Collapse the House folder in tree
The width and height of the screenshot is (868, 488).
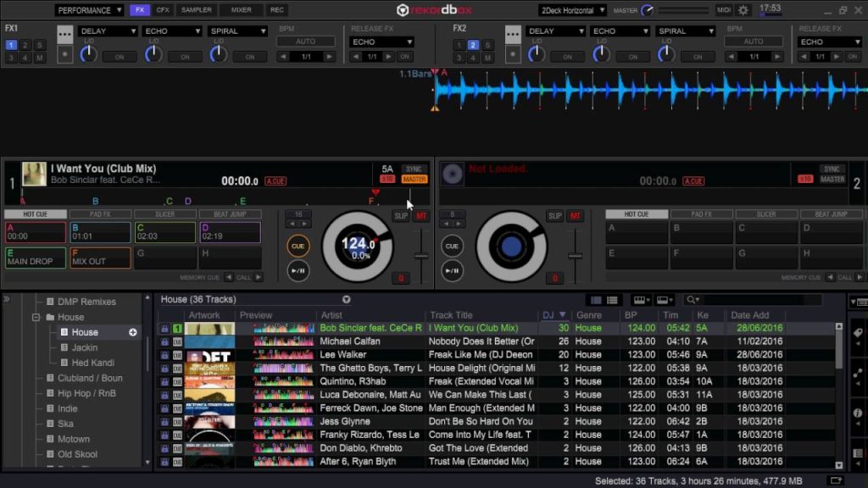click(x=36, y=317)
